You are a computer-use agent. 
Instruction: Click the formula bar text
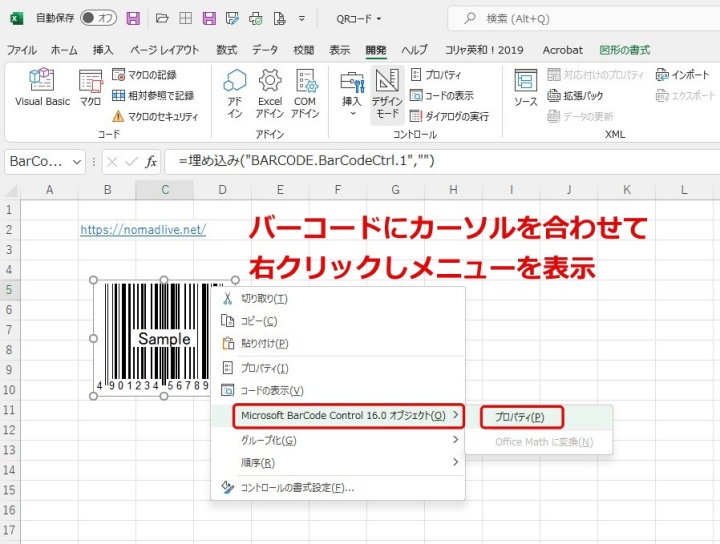pyautogui.click(x=306, y=161)
